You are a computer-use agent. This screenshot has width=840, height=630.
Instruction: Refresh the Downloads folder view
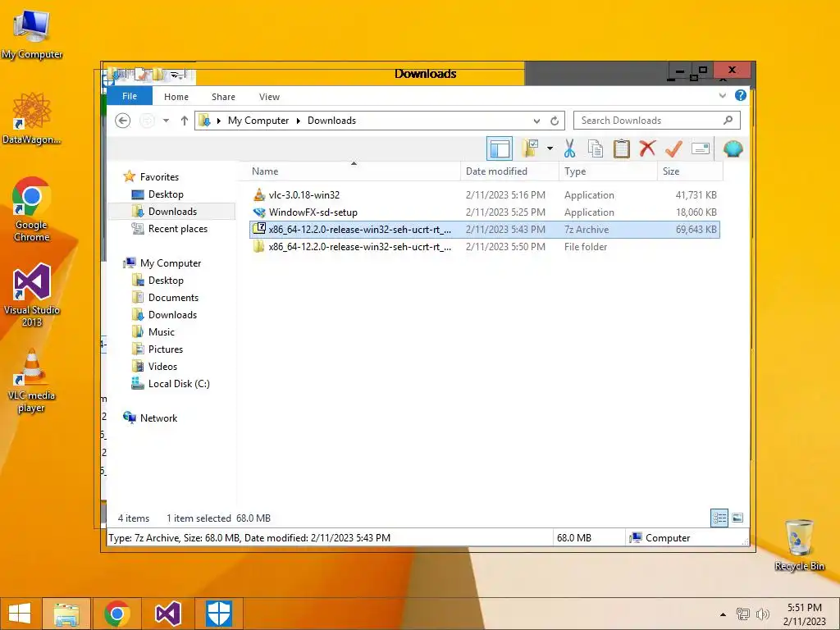tap(555, 121)
